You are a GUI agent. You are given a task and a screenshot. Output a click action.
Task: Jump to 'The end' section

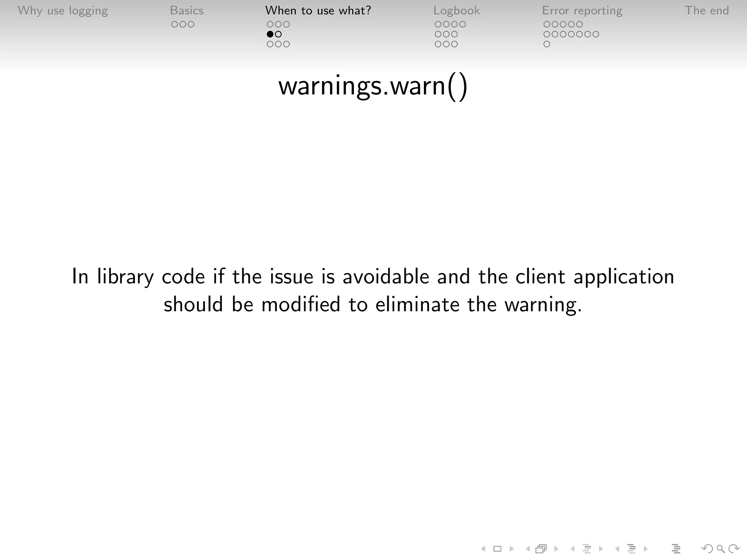[x=707, y=11]
